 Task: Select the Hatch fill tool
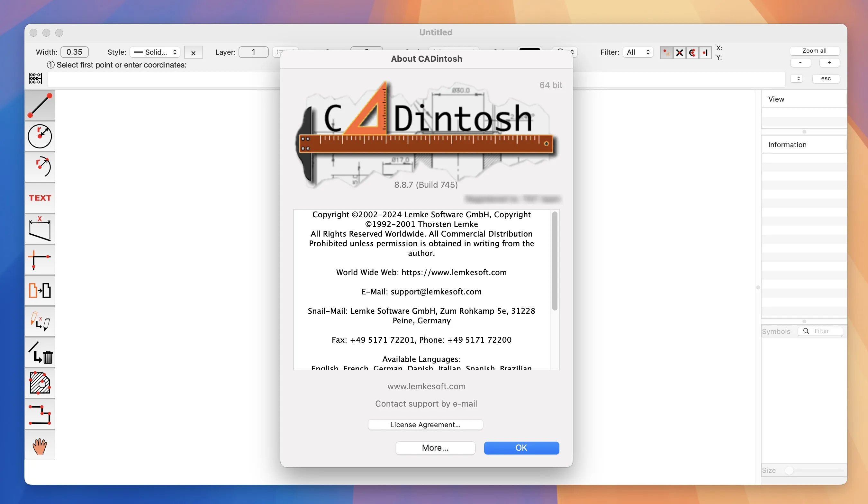40,383
